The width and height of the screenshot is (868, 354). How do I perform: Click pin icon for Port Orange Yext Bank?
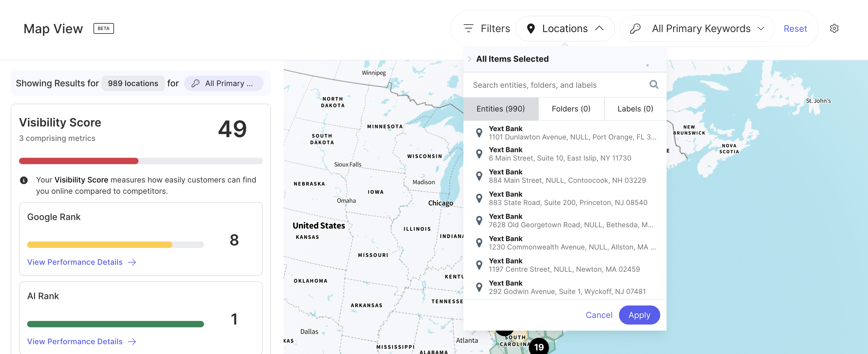(x=479, y=133)
